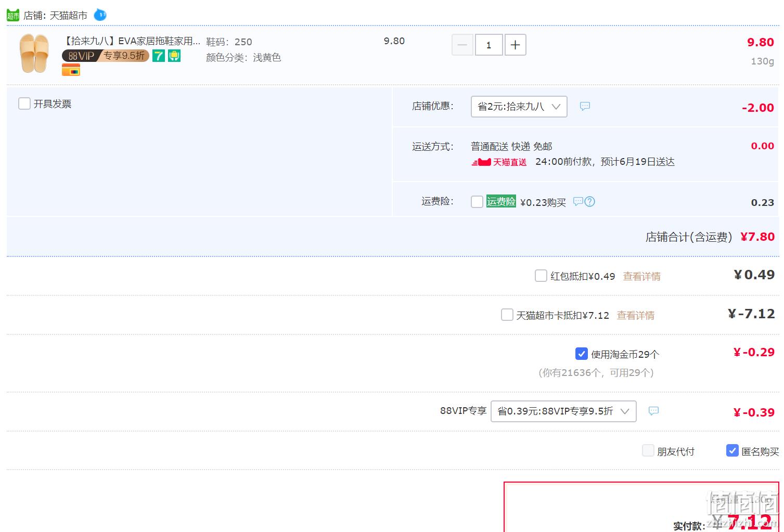Uncheck the 使用淘金币29个 checkbox

582,354
